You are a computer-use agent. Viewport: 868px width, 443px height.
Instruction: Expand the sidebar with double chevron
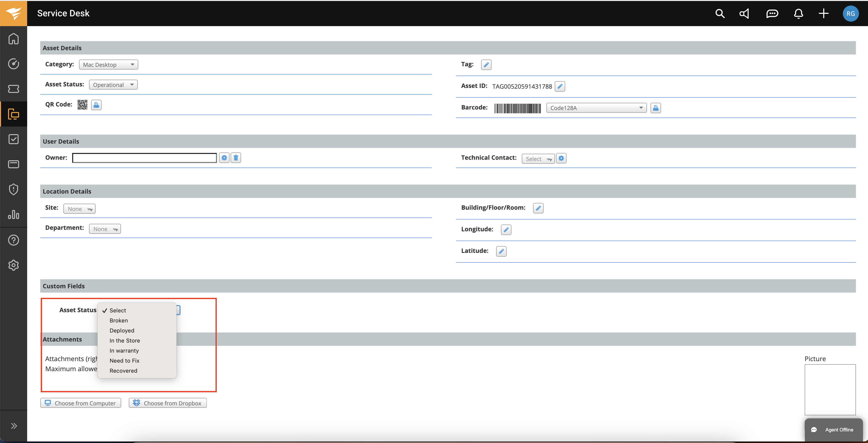14,426
